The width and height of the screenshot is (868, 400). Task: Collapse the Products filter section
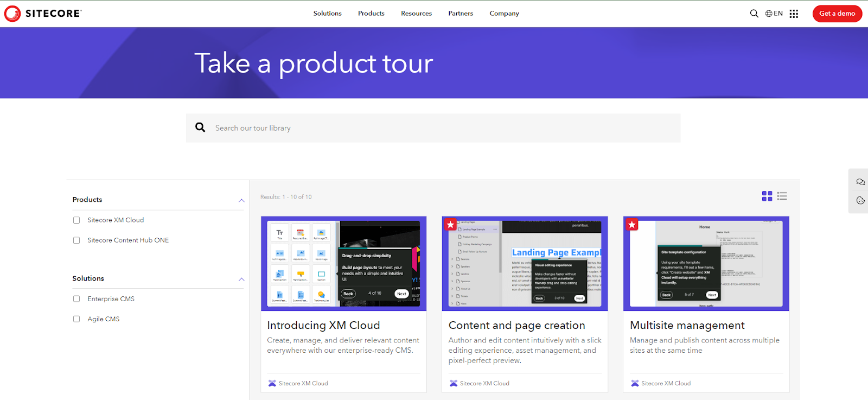[x=241, y=201]
